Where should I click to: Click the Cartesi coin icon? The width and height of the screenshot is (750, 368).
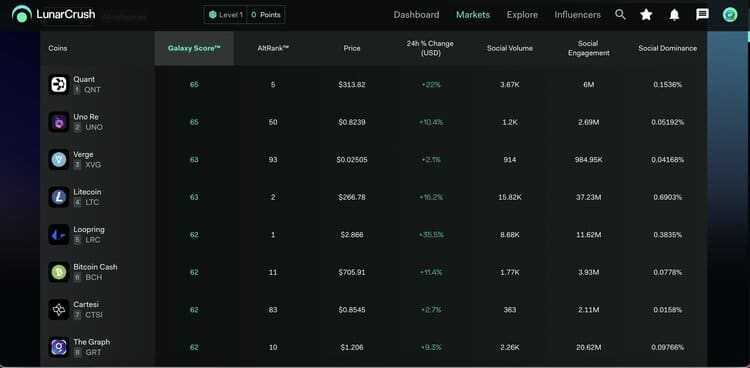59,310
